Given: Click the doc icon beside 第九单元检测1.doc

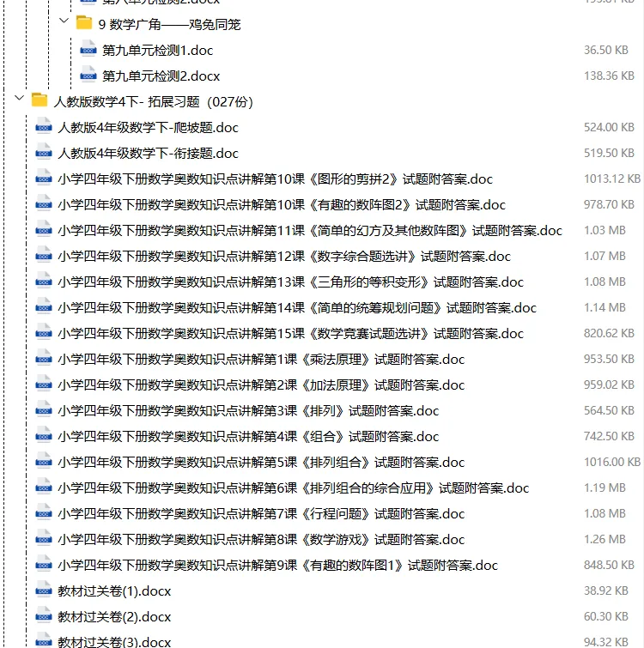Looking at the screenshot, I should (88, 48).
